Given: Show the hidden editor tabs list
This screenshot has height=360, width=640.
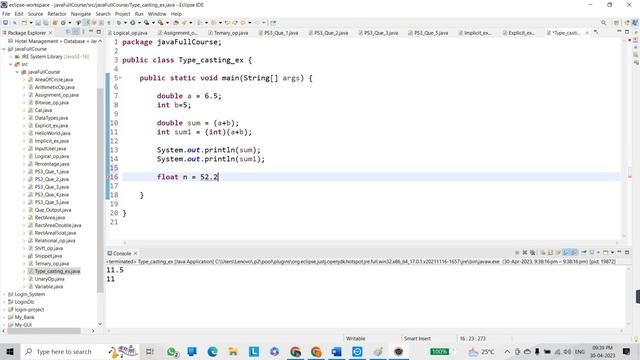Looking at the screenshot, I should click(596, 32).
